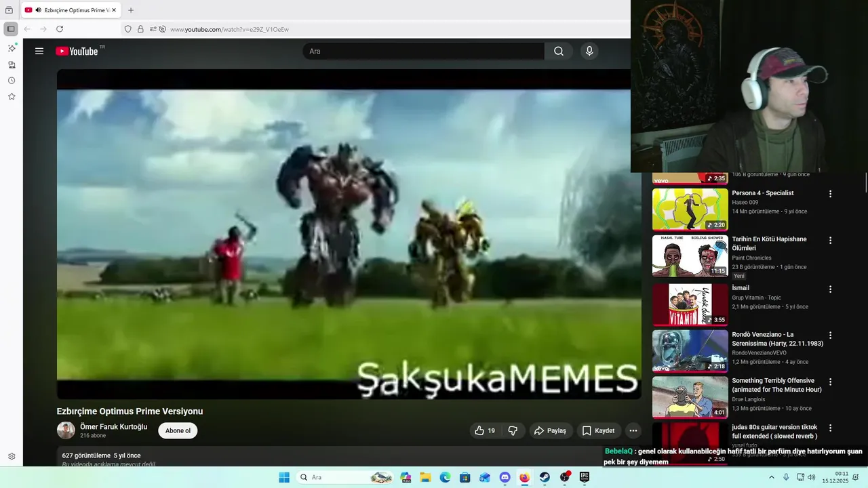Open sidebar settings gear
Screen dimensions: 868x488
12,457
